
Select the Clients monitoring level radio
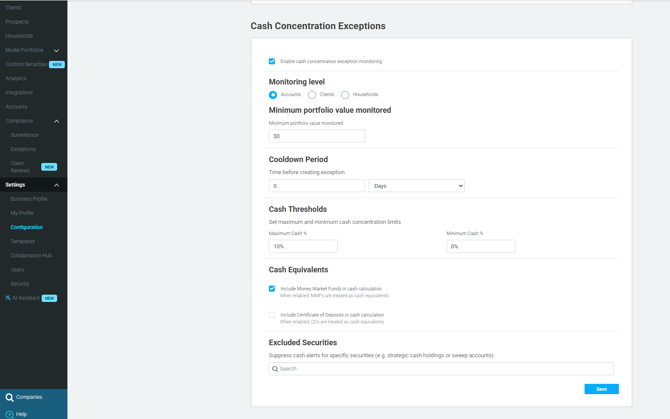(312, 95)
